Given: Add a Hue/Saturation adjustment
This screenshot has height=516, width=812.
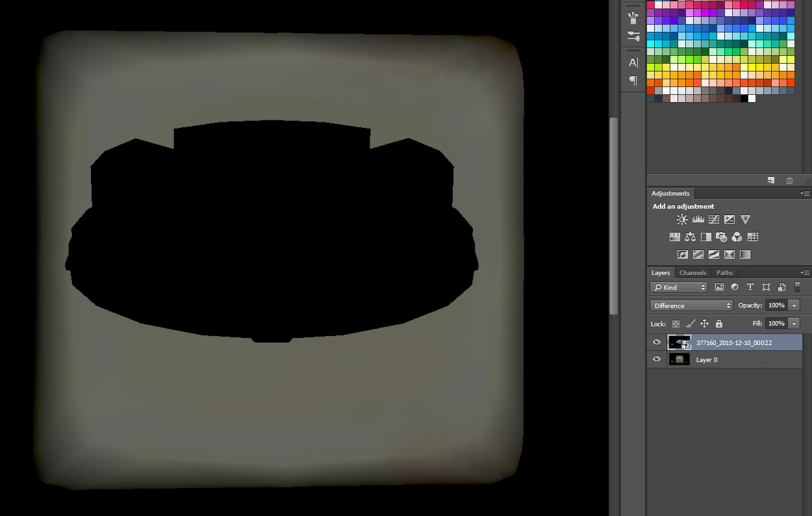Looking at the screenshot, I should [675, 237].
